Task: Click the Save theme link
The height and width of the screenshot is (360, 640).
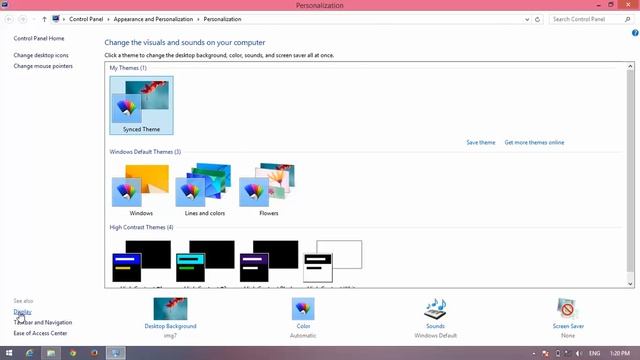Action: coord(481,142)
